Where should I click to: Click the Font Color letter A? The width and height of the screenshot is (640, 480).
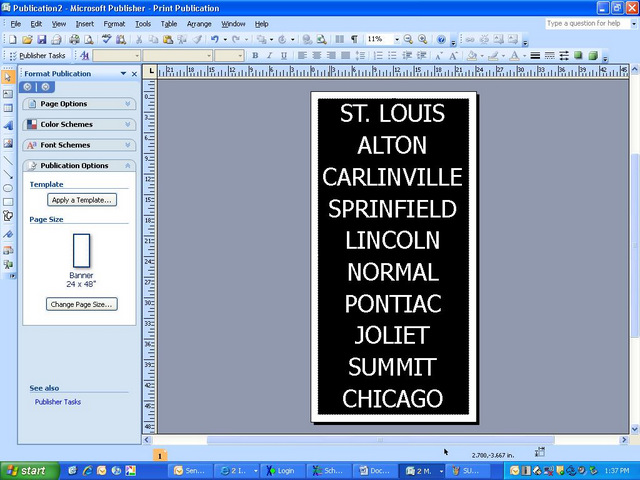pos(514,56)
